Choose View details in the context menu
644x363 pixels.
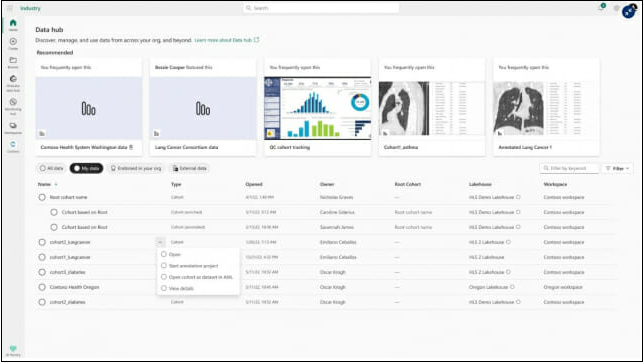(198, 288)
